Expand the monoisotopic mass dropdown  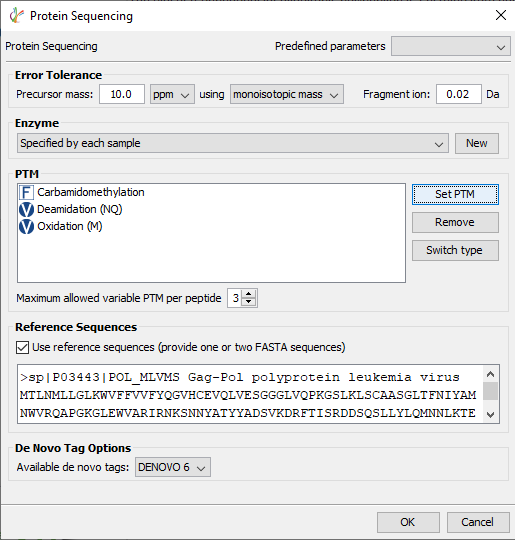[287, 94]
